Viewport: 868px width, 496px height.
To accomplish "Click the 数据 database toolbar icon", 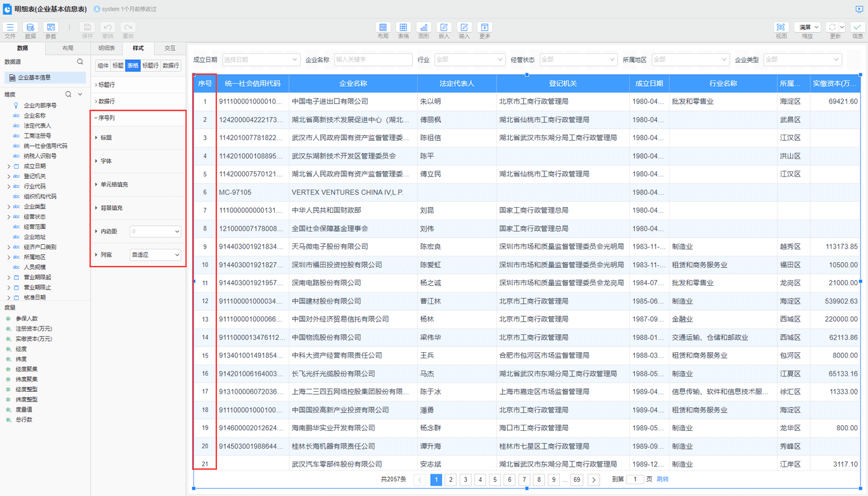I will [30, 28].
